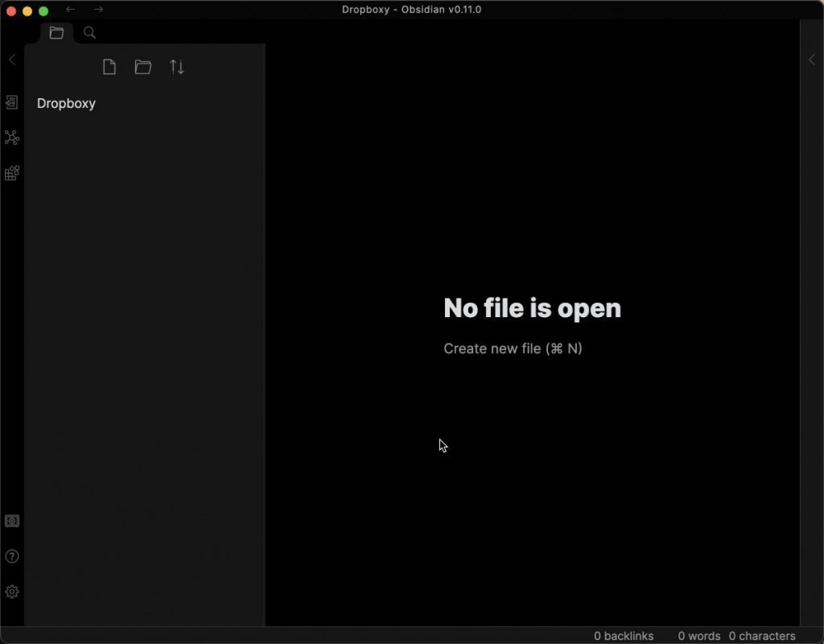This screenshot has width=824, height=644.
Task: Click the 0 characters status text
Action: (x=762, y=636)
